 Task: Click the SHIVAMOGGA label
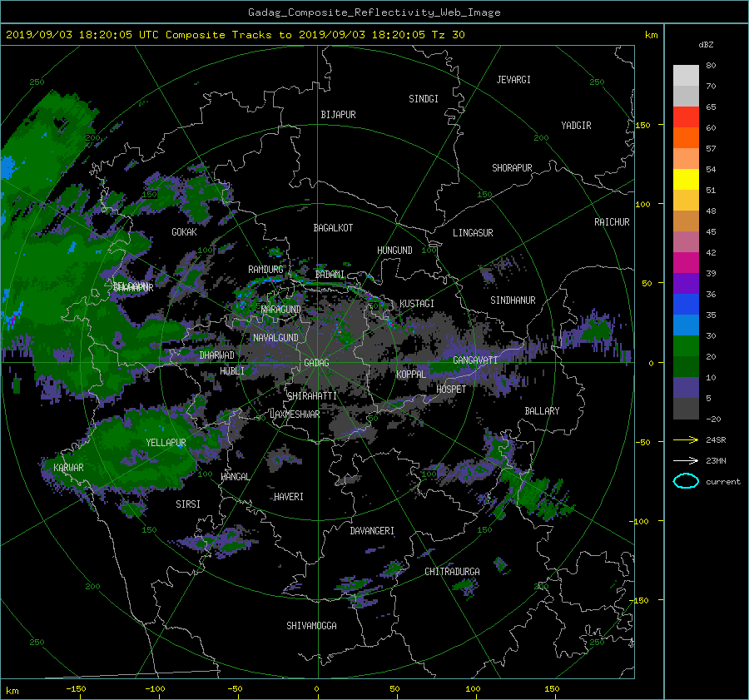311,625
